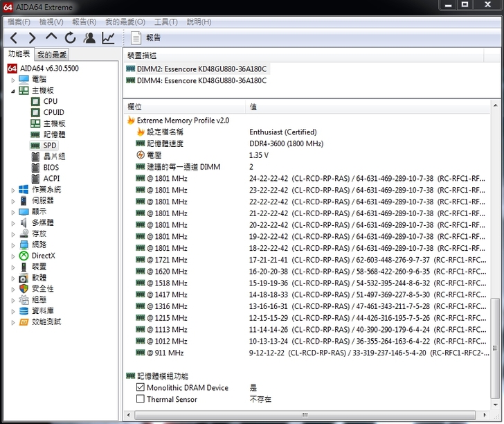Viewport: 504px width, 424px height.
Task: Select the SPD tree item
Action: click(x=44, y=145)
